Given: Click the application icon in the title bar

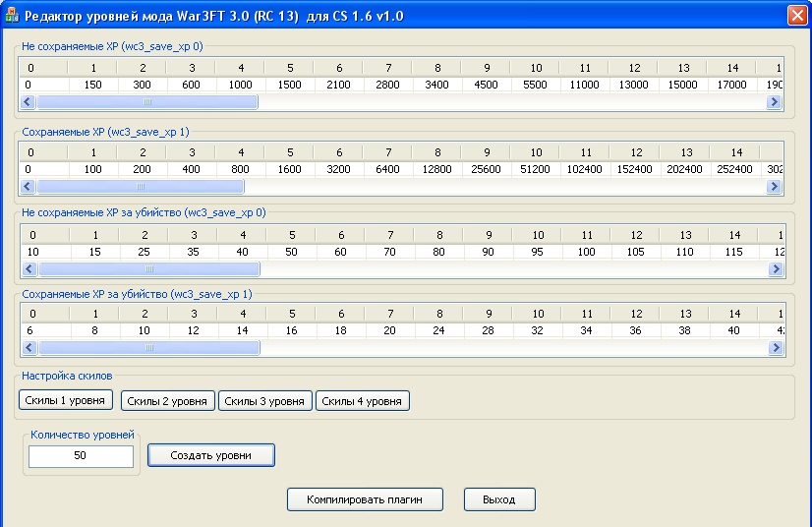Looking at the screenshot, I should (x=12, y=15).
